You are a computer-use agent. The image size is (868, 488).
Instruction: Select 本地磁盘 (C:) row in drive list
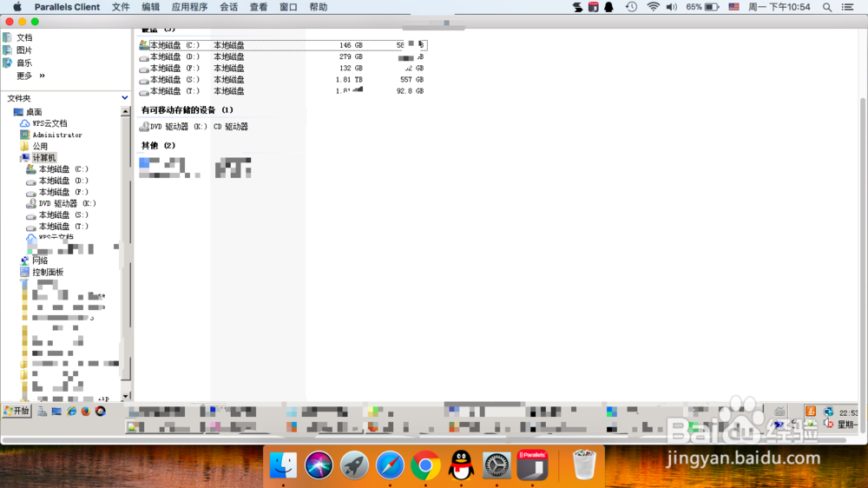coord(282,45)
